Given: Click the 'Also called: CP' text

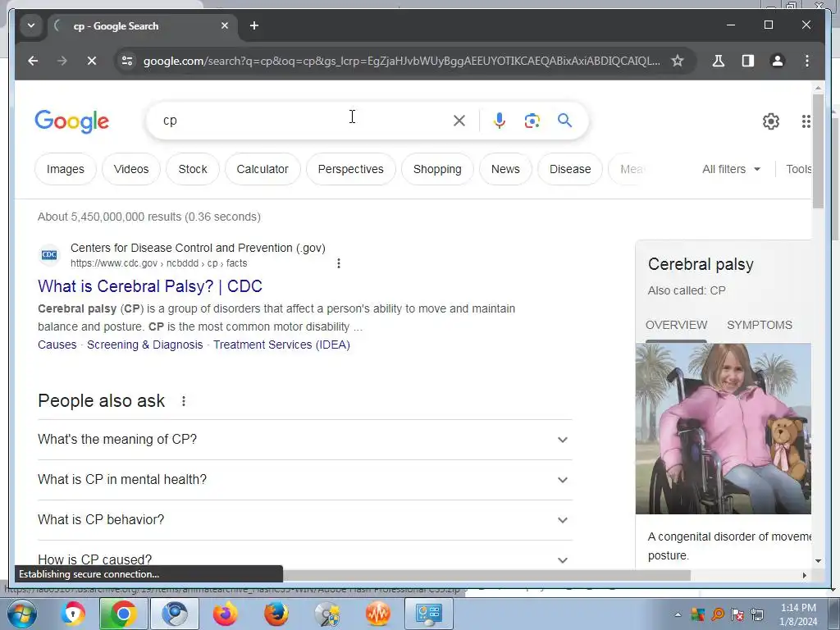Looking at the screenshot, I should 687,290.
